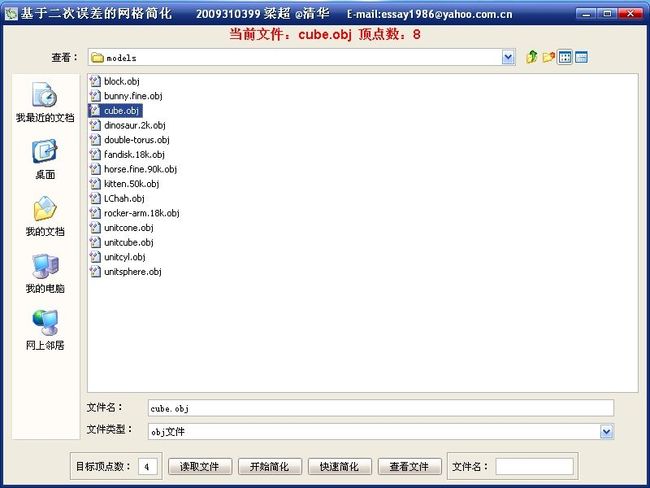Open My Recent Documents (我最近的文档)
The image size is (650, 488).
click(x=45, y=102)
